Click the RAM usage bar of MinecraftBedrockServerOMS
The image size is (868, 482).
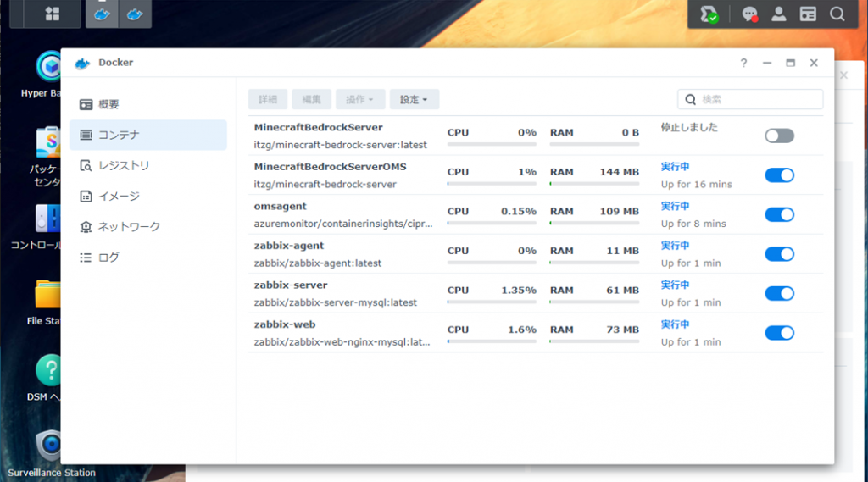pyautogui.click(x=594, y=184)
